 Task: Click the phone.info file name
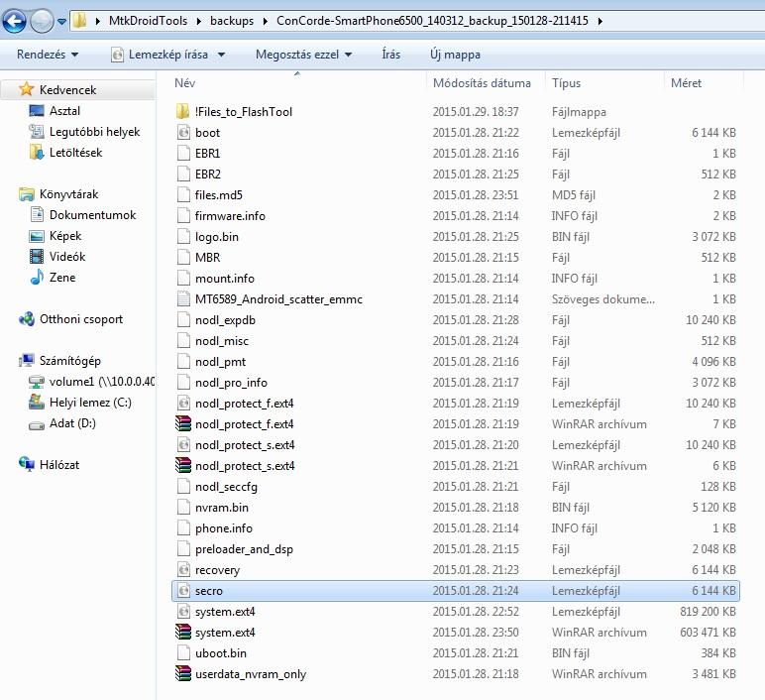pos(223,528)
